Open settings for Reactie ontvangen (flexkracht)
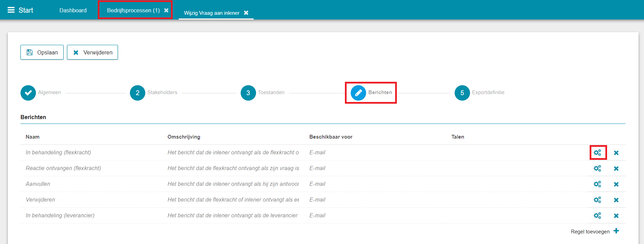The image size is (644, 244). (598, 168)
